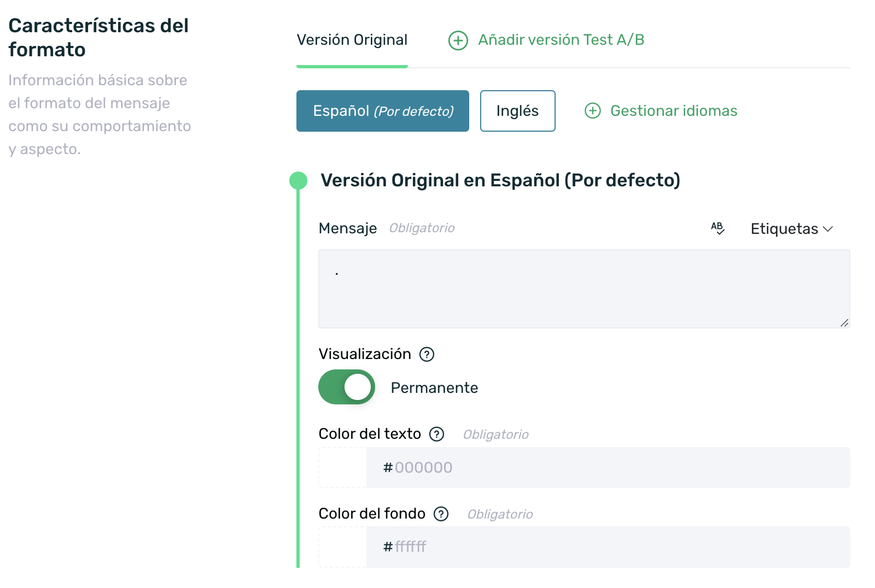Viewport: 875px width, 588px height.
Task: Click the plus icon beside Añadir versión Test A/B
Action: (458, 40)
